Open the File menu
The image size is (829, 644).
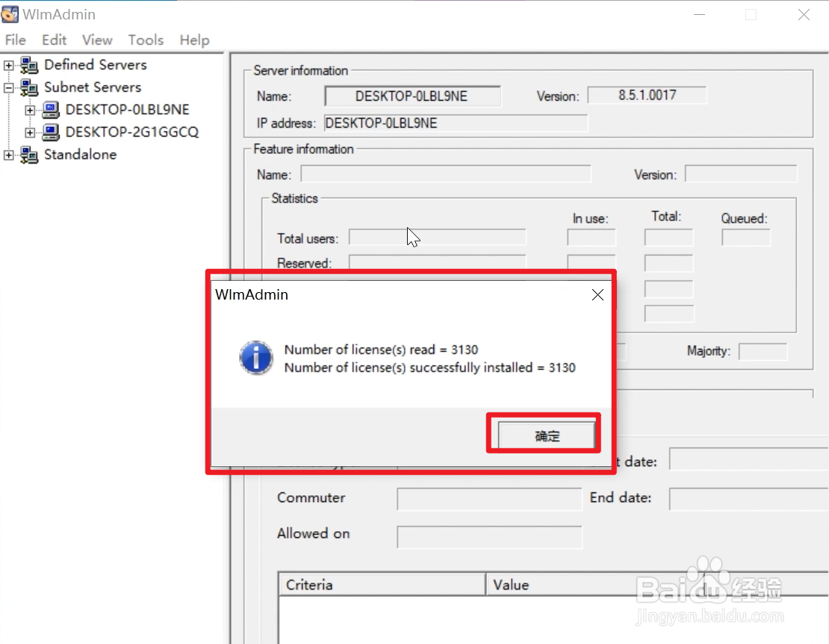14,40
